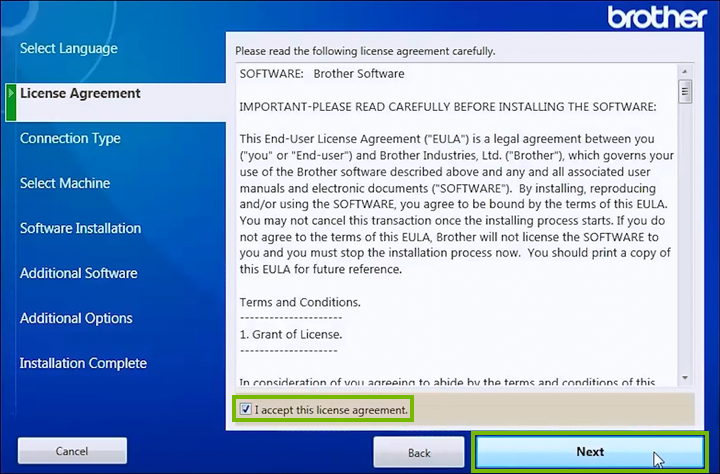Click the Brother logo
This screenshot has height=474, width=720.
[657, 17]
